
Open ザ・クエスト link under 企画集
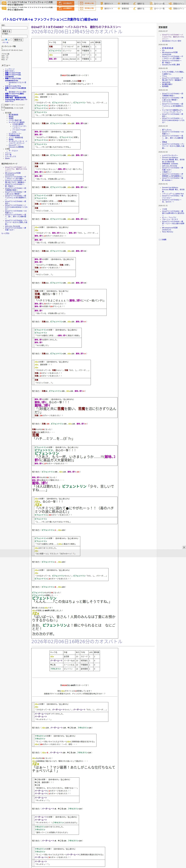click(13, 151)
